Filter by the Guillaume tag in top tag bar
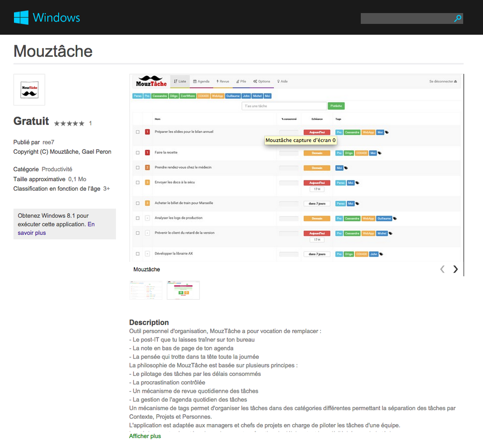 coord(233,96)
